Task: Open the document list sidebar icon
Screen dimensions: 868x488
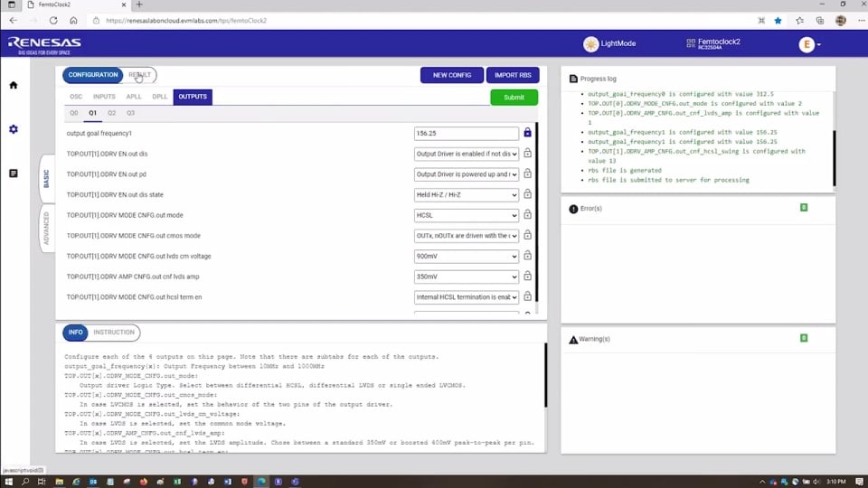Action: point(14,174)
